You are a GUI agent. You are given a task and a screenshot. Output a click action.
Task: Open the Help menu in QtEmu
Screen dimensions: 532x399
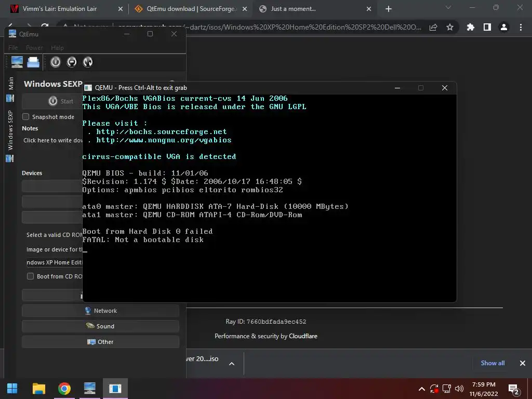click(57, 48)
